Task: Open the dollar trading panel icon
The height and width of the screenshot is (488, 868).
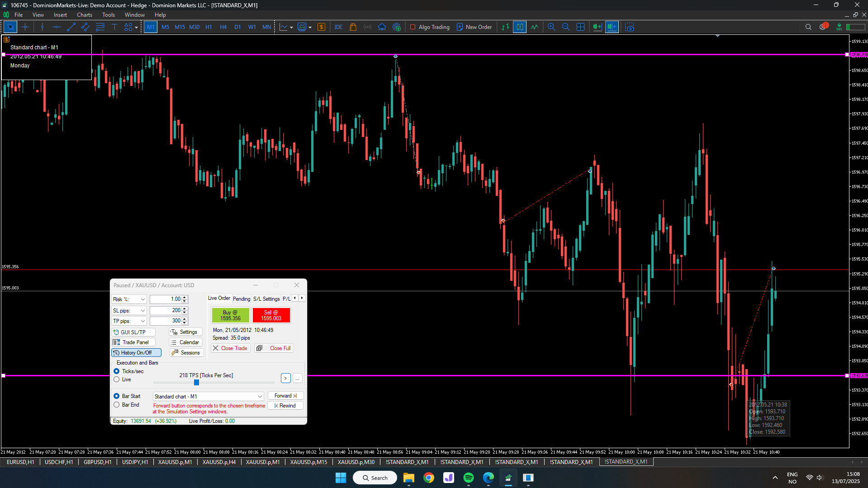Action: point(322,27)
